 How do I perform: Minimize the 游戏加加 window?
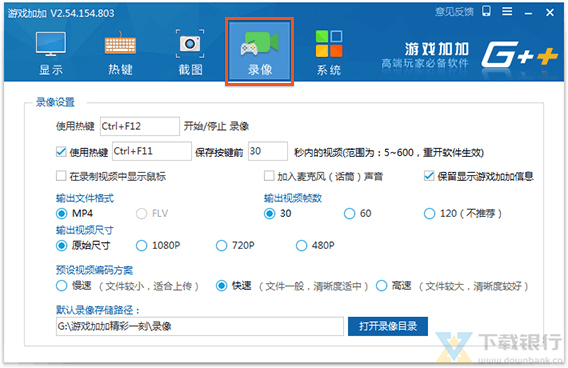(529, 13)
